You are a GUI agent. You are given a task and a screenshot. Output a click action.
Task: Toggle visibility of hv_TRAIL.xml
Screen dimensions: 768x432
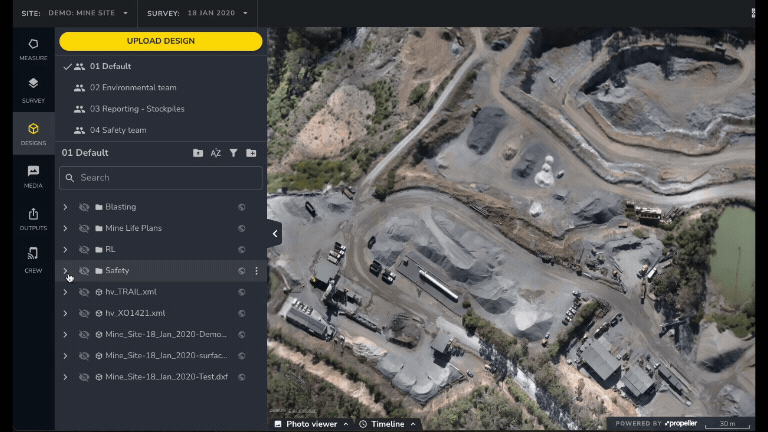[84, 292]
